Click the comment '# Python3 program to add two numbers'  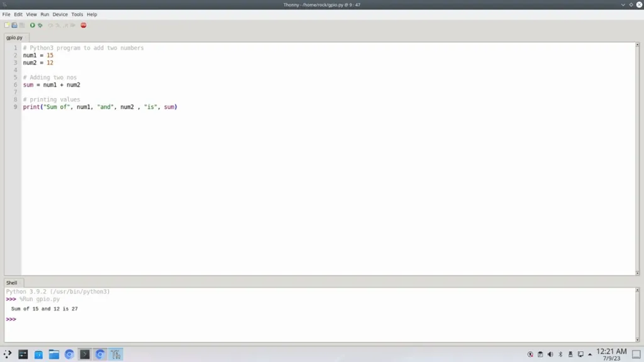coord(84,48)
